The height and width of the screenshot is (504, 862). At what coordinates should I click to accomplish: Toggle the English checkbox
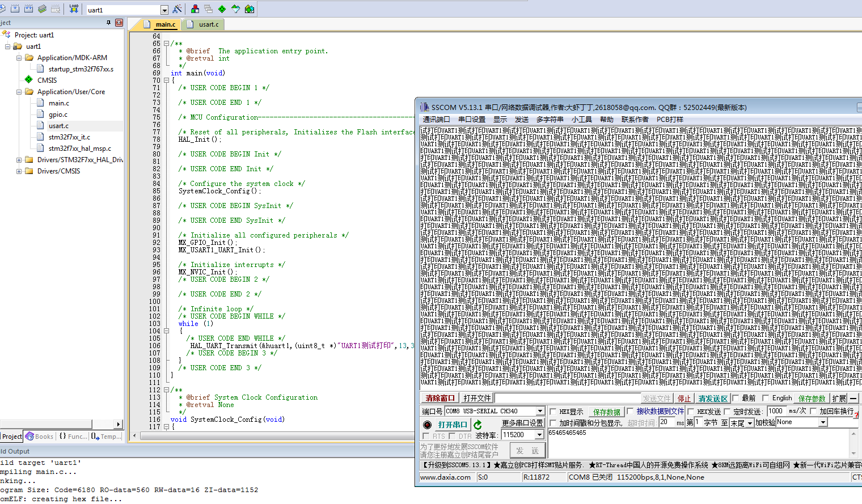pos(764,398)
